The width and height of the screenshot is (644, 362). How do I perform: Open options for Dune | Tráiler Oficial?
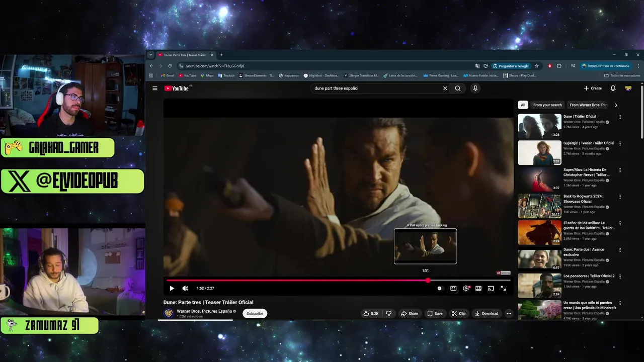[x=620, y=117]
